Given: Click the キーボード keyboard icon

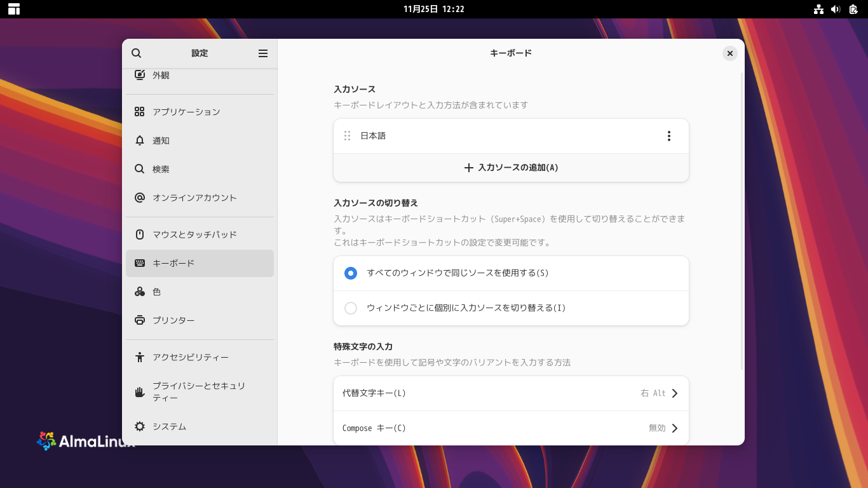Looking at the screenshot, I should pyautogui.click(x=140, y=263).
